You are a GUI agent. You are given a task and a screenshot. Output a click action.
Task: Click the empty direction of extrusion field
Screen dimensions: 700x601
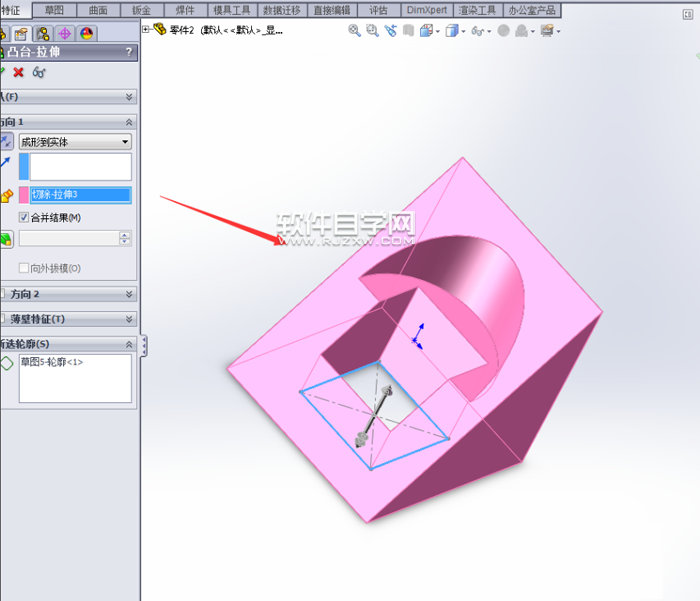click(x=81, y=167)
